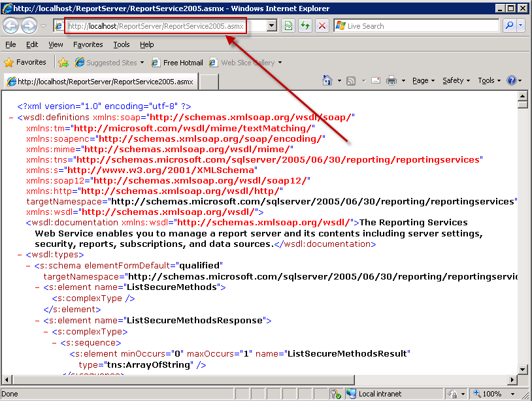Click the Refresh icon beside the address bar

coord(306,25)
